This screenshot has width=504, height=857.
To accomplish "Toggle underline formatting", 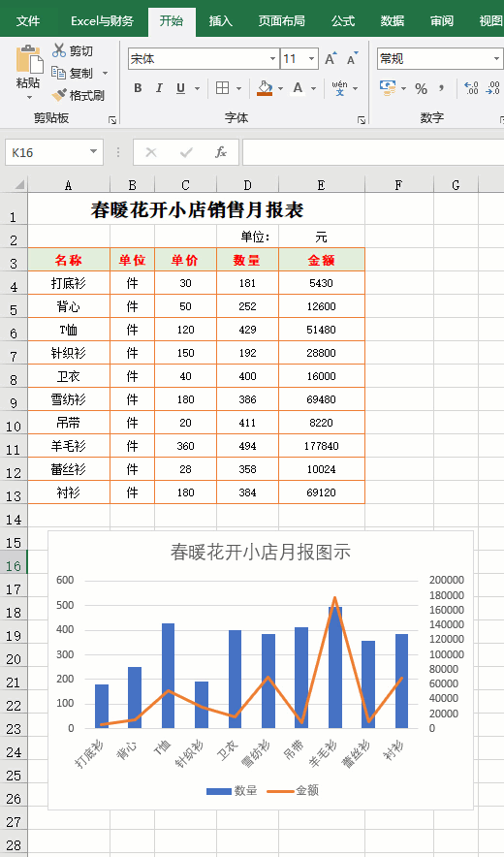I will [x=181, y=88].
